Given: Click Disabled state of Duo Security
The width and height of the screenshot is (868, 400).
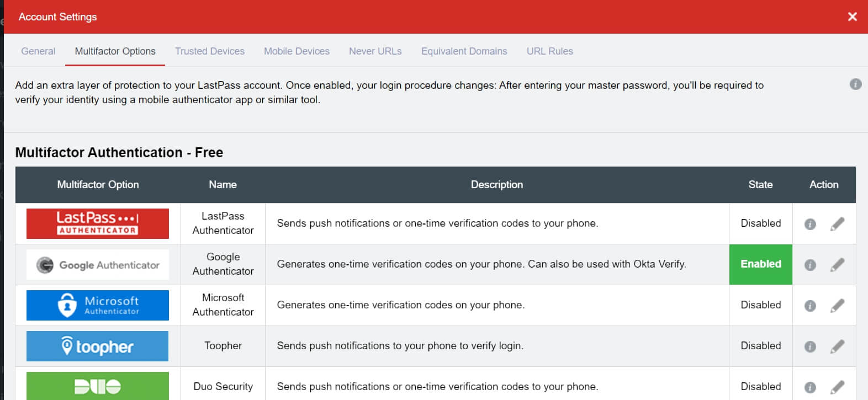Looking at the screenshot, I should pyautogui.click(x=761, y=387).
